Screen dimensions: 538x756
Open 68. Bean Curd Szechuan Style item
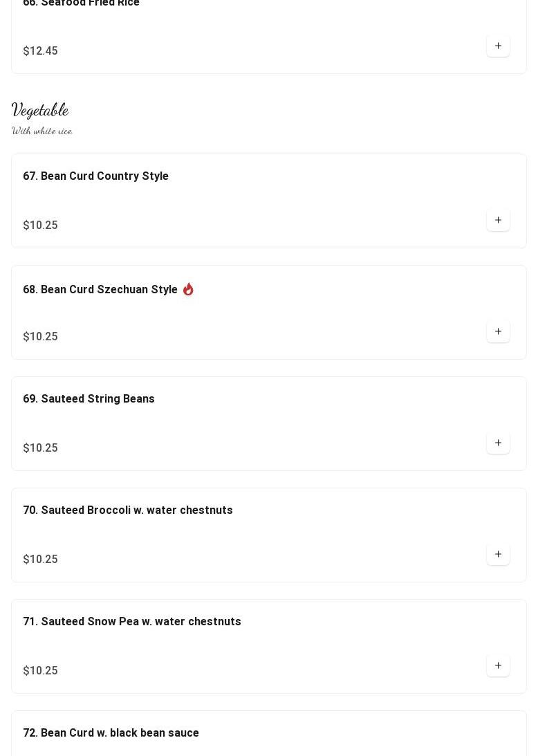tap(100, 289)
